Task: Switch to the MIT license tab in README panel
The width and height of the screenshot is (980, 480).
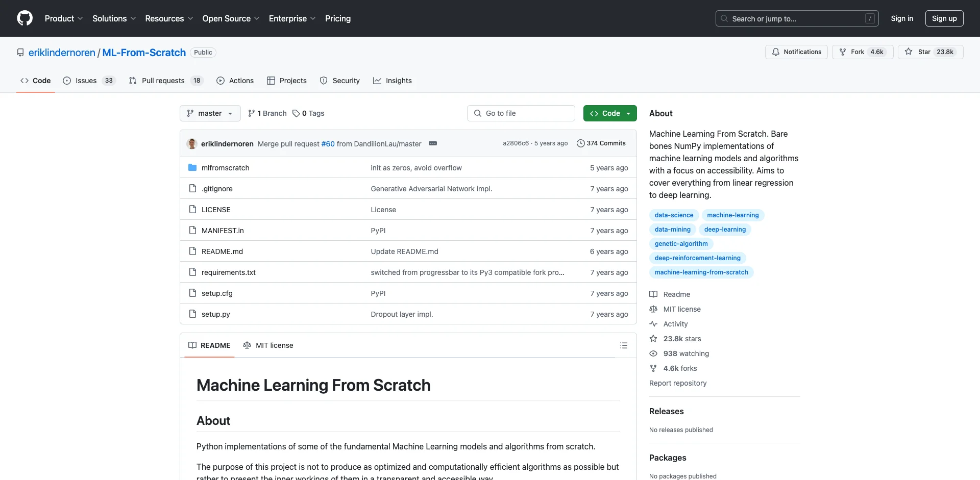Action: point(268,345)
